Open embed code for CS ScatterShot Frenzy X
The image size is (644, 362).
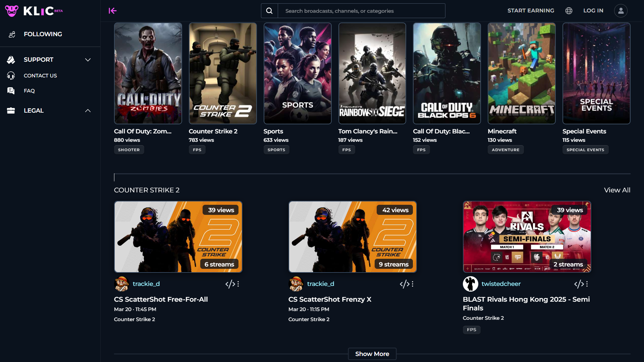(x=405, y=284)
